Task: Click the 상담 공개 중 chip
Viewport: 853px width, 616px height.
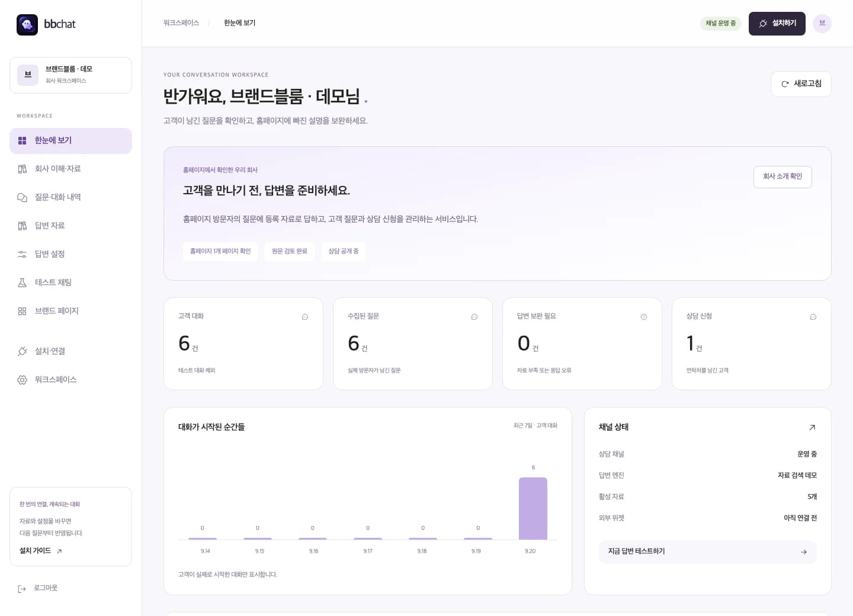Action: pos(344,251)
